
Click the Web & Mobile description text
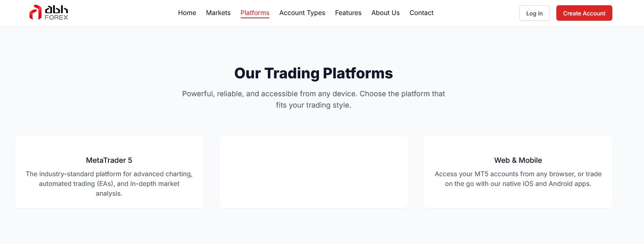pyautogui.click(x=518, y=179)
